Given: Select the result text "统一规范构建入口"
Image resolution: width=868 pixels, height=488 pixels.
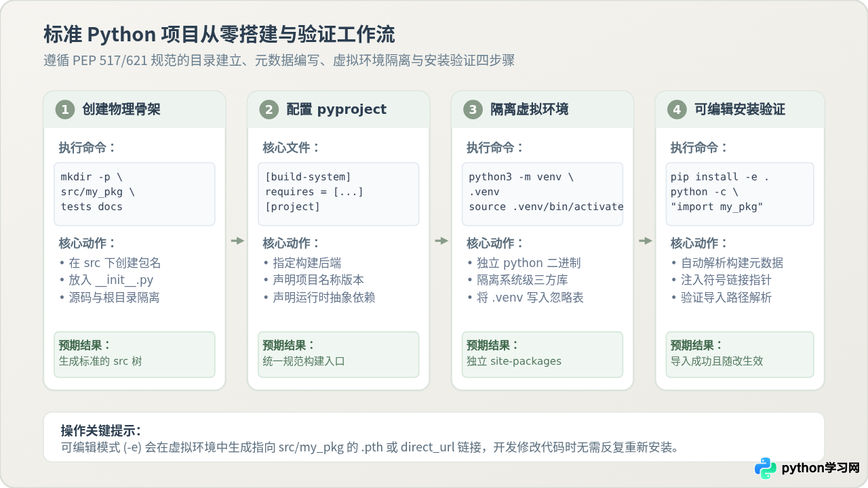Looking at the screenshot, I should pos(304,361).
